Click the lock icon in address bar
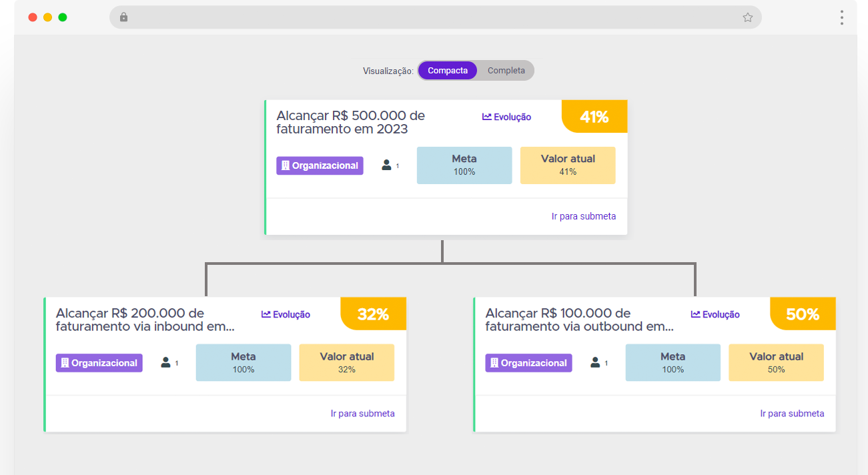 [x=123, y=17]
